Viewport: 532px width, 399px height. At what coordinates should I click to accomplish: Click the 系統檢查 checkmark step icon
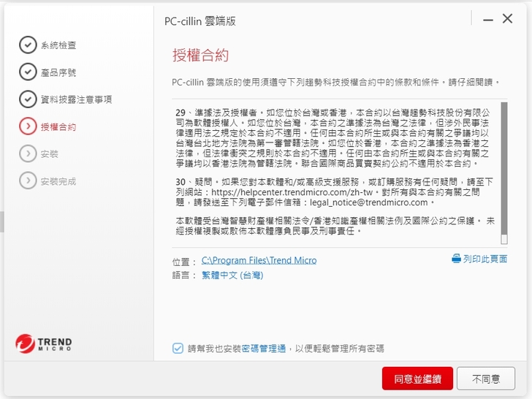pos(28,45)
